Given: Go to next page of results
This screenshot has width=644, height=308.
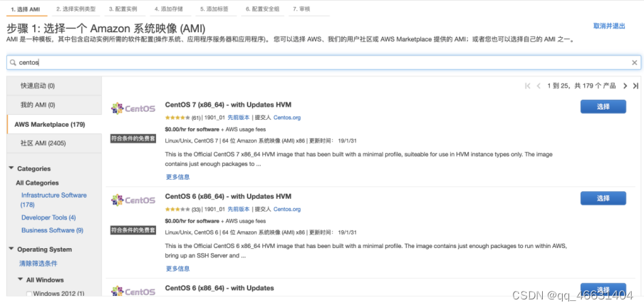Looking at the screenshot, I should tap(625, 86).
